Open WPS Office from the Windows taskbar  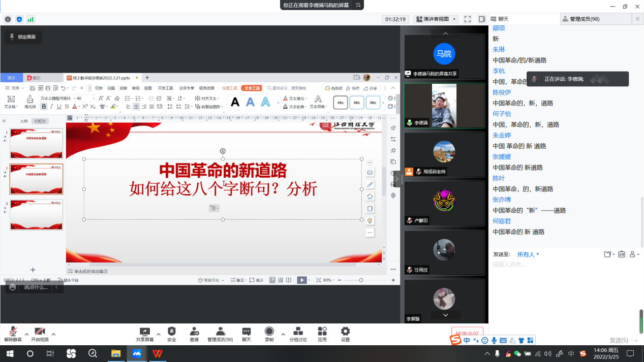(158, 353)
